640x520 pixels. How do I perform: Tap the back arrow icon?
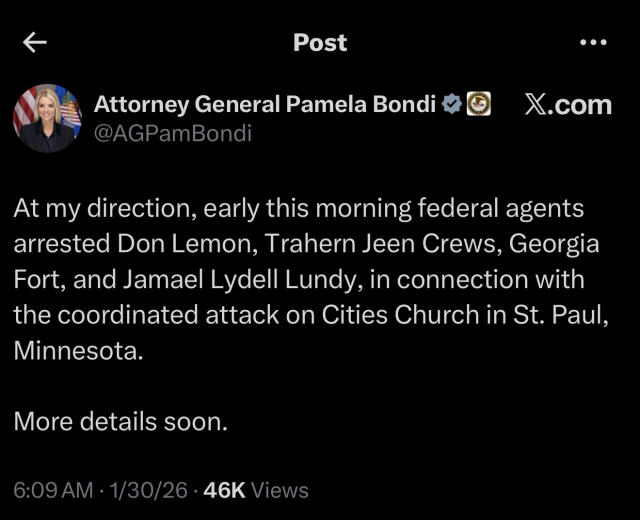tap(36, 42)
